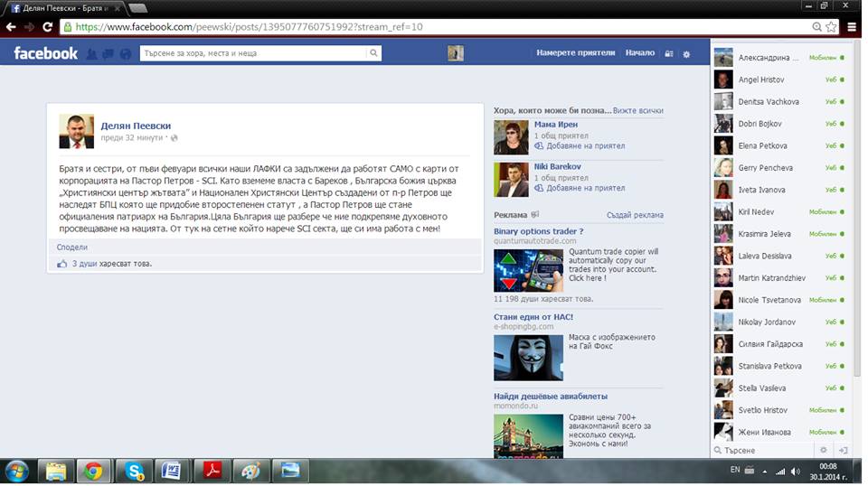Viewport: 868px width, 486px height.
Task: Click the Guy Fawkes mask ad image
Action: click(x=528, y=358)
